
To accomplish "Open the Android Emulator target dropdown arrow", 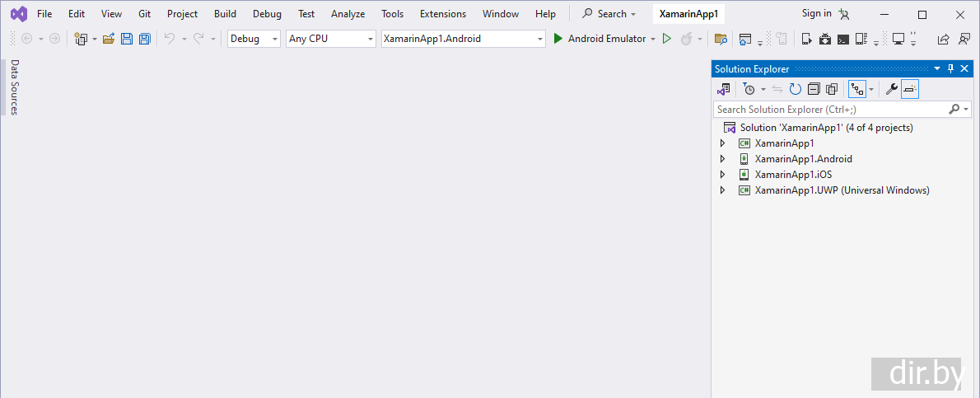I will (652, 39).
